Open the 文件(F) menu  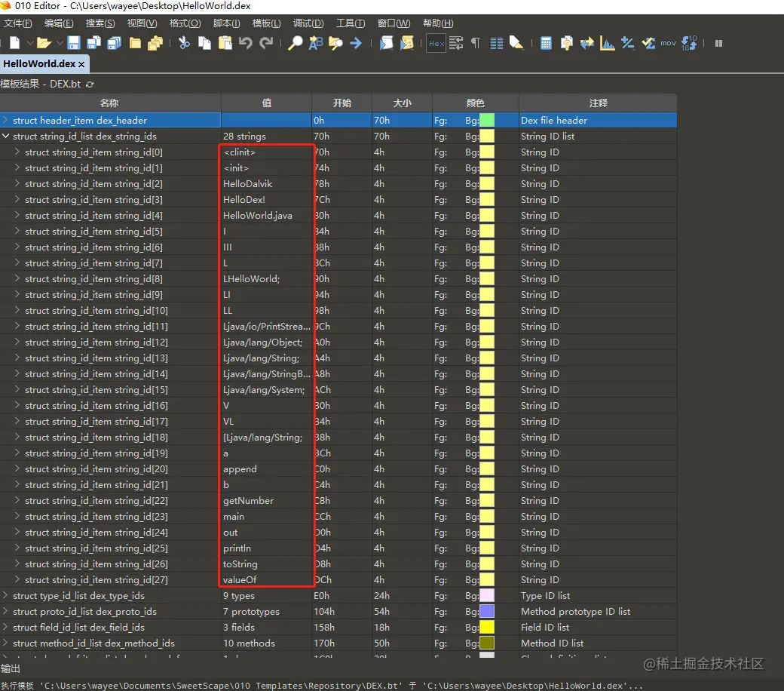18,23
